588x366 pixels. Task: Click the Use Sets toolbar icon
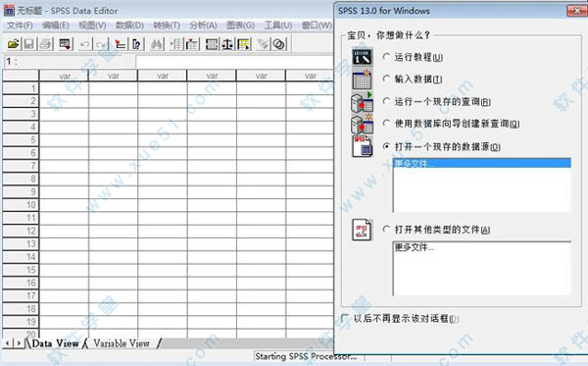(279, 44)
